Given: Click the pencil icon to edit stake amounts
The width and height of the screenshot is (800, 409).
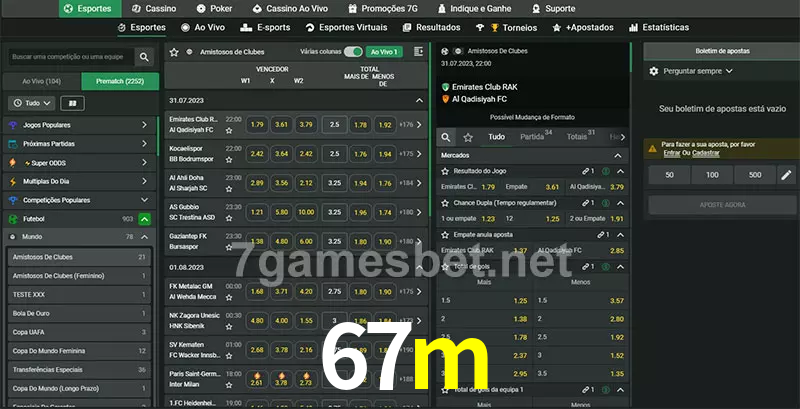Looking at the screenshot, I should (785, 175).
